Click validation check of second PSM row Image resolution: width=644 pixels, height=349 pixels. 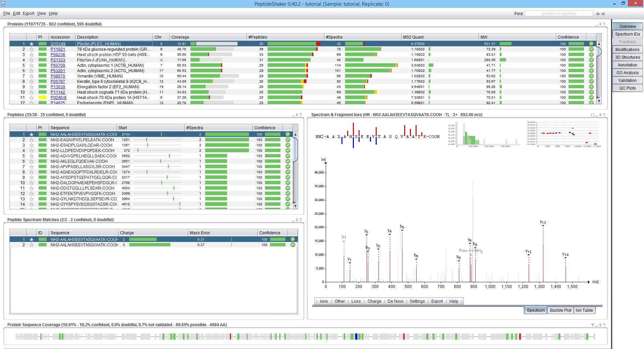point(293,245)
